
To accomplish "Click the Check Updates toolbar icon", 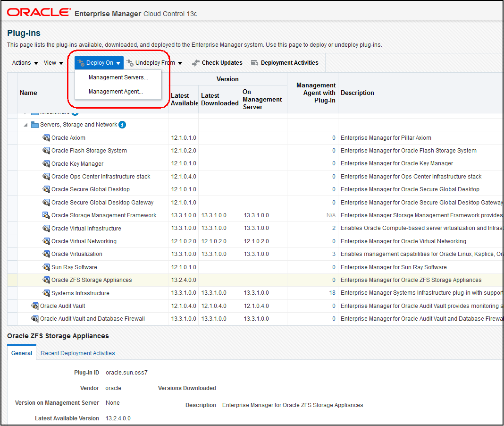I will [196, 63].
